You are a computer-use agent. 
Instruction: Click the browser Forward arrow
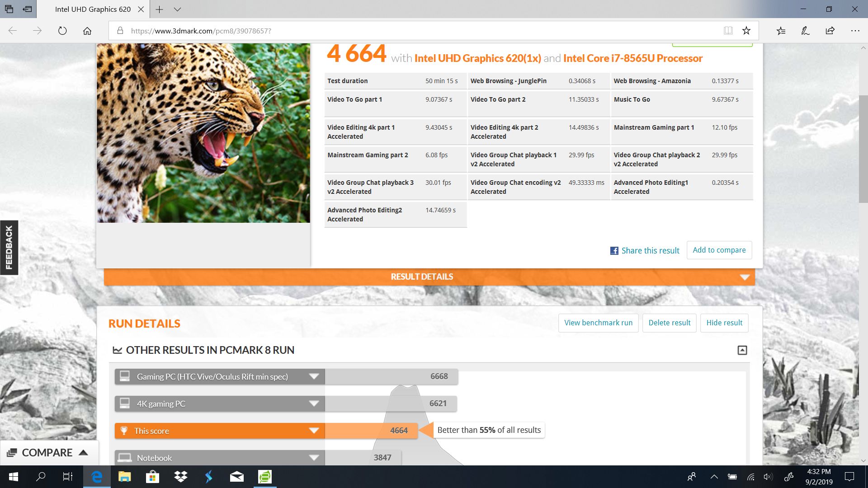(x=38, y=31)
